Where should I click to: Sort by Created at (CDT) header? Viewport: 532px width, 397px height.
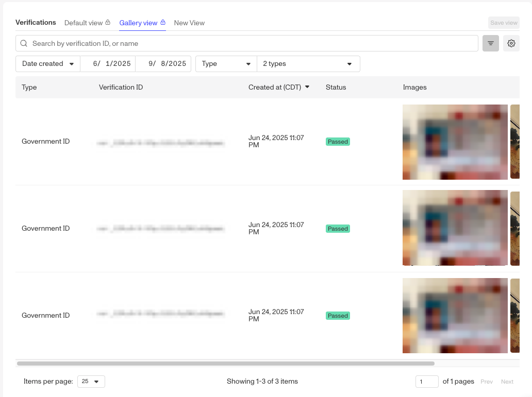(x=275, y=87)
